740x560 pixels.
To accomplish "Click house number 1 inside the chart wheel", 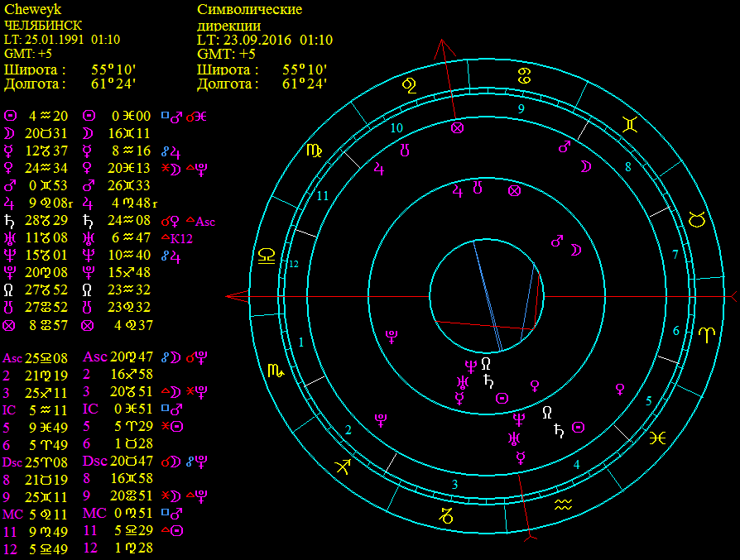I will 301,342.
